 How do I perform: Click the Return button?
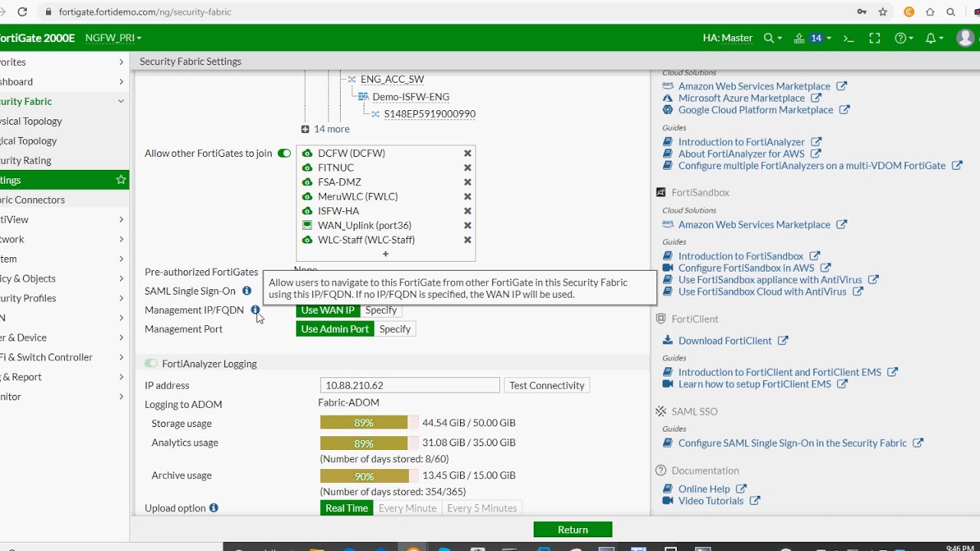pos(573,530)
